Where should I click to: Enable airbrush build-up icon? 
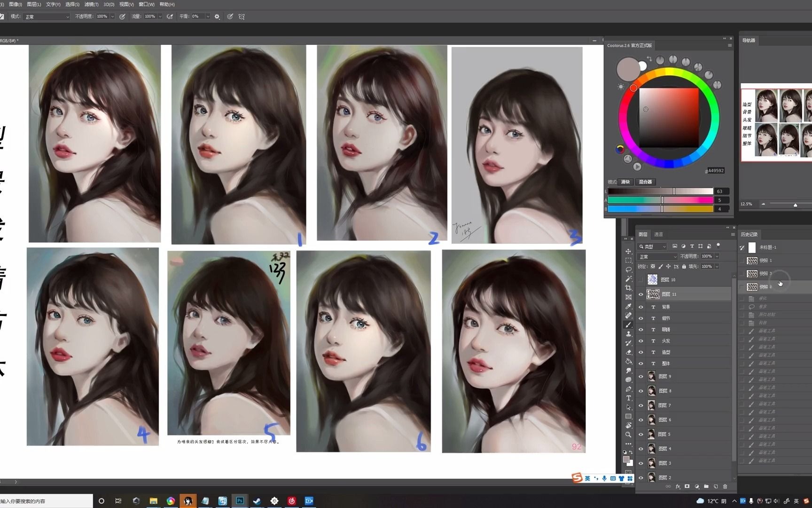pyautogui.click(x=170, y=16)
